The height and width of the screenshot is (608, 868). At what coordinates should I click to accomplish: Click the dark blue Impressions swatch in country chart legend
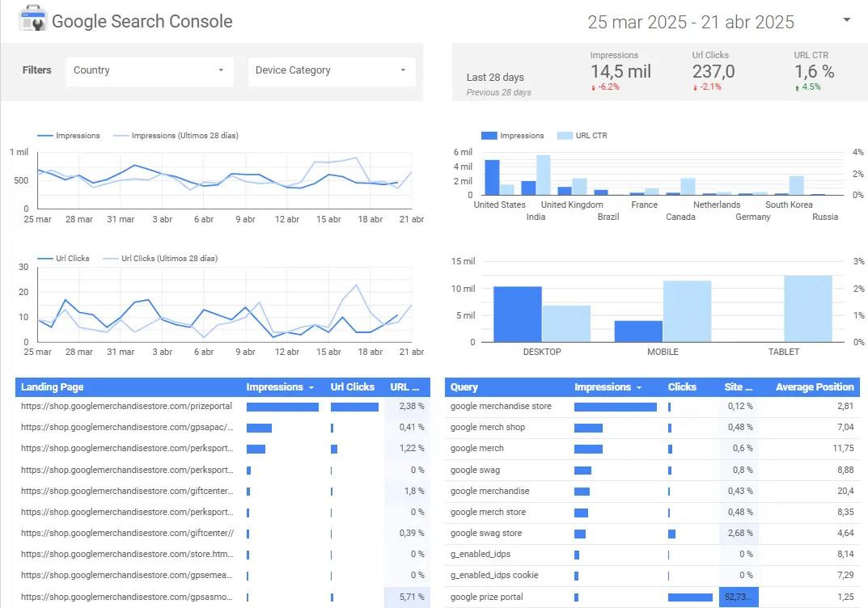(x=489, y=136)
